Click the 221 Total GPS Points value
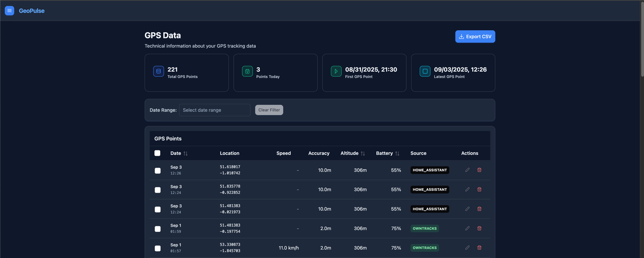 [172, 70]
